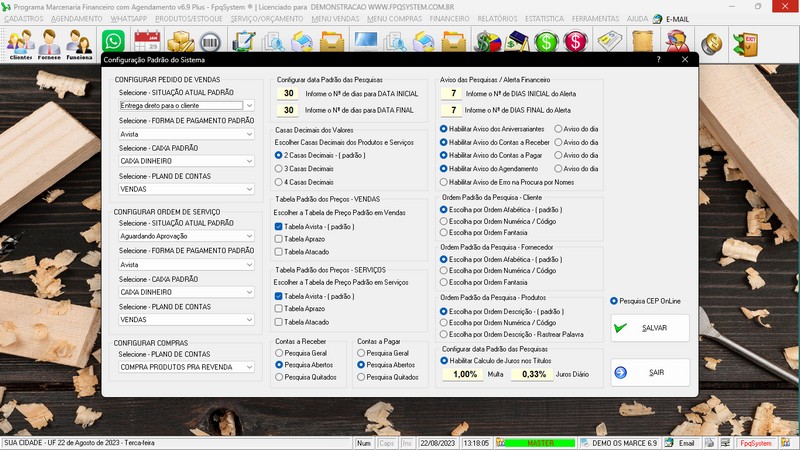Open the CADASTROS menu
This screenshot has width=800, height=450.
(x=23, y=19)
